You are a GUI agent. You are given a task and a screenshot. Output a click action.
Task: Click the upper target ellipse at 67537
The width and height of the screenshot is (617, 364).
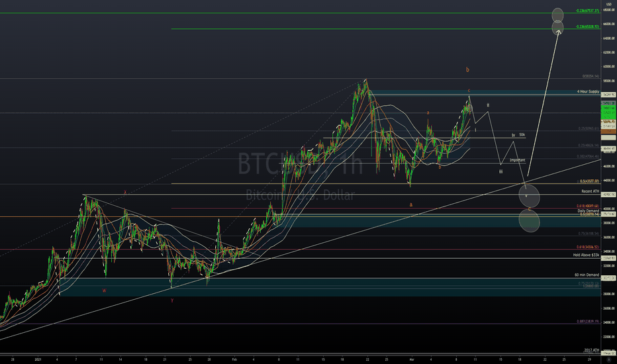coord(557,15)
